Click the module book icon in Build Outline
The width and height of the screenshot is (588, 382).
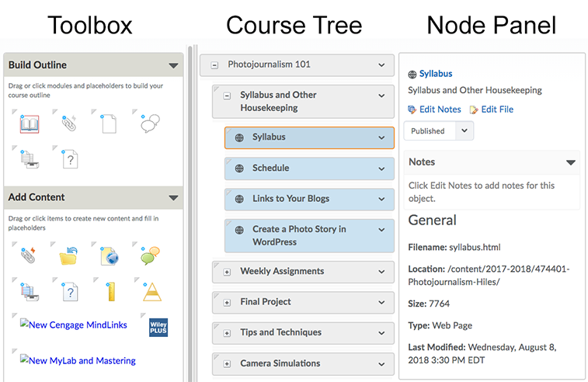tap(29, 123)
